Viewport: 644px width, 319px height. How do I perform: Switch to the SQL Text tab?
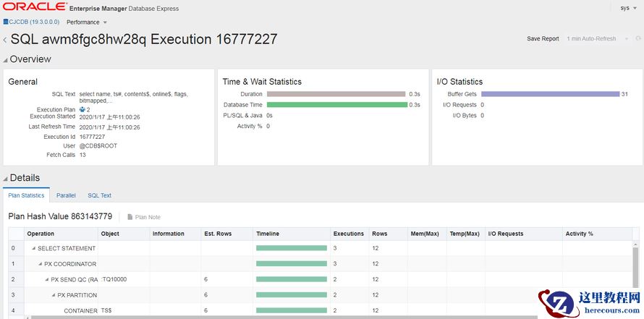pyautogui.click(x=99, y=195)
